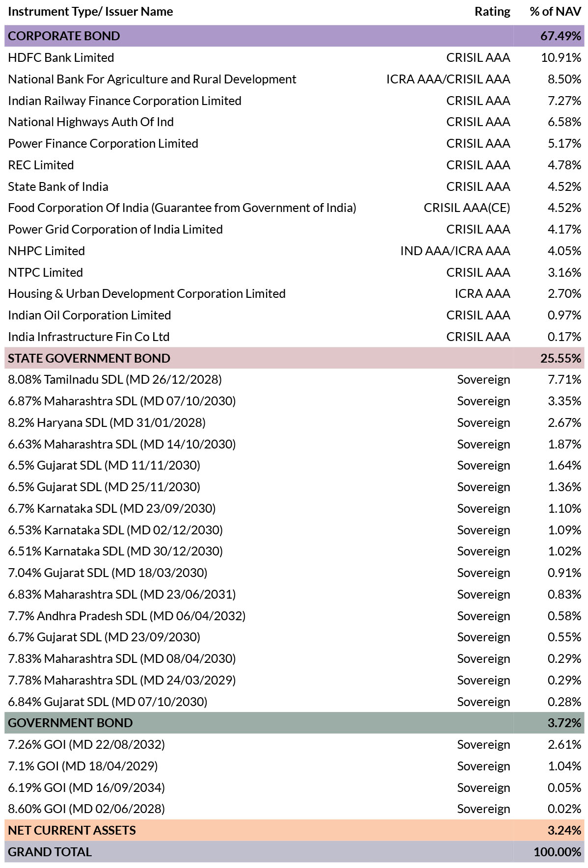This screenshot has height=868, width=588.
Task: Select the HDFC Bank Limited row
Action: (x=294, y=57)
